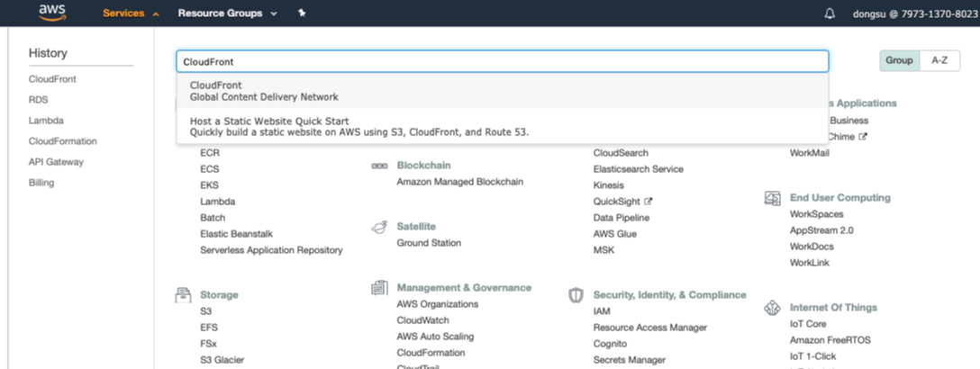Image resolution: width=980 pixels, height=369 pixels.
Task: Click the End User Computing icon
Action: click(x=773, y=198)
